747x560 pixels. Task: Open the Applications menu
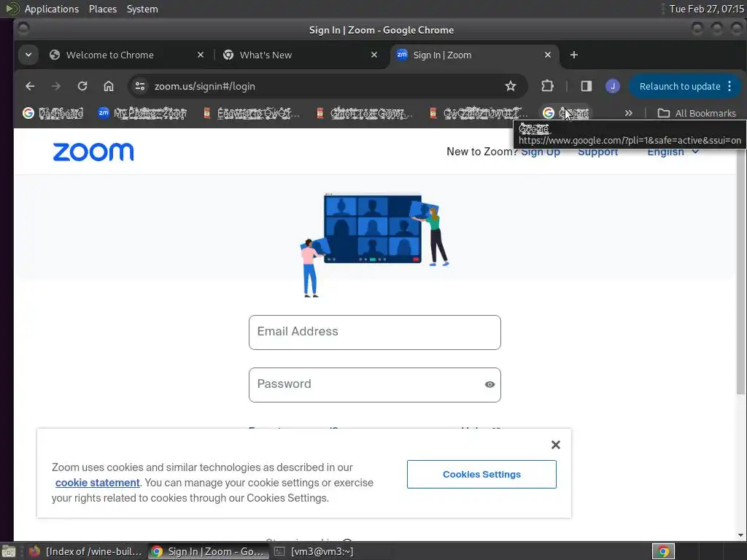[x=52, y=9]
